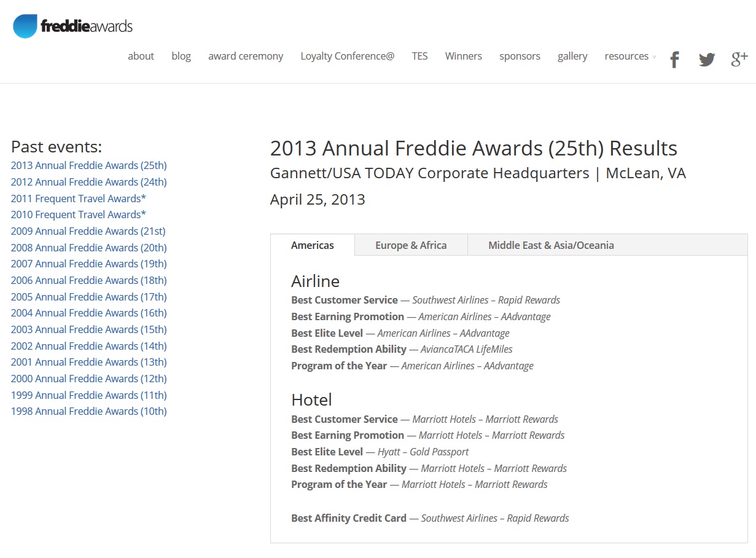Visit the sponsors page
This screenshot has height=558, width=756.
click(x=520, y=56)
